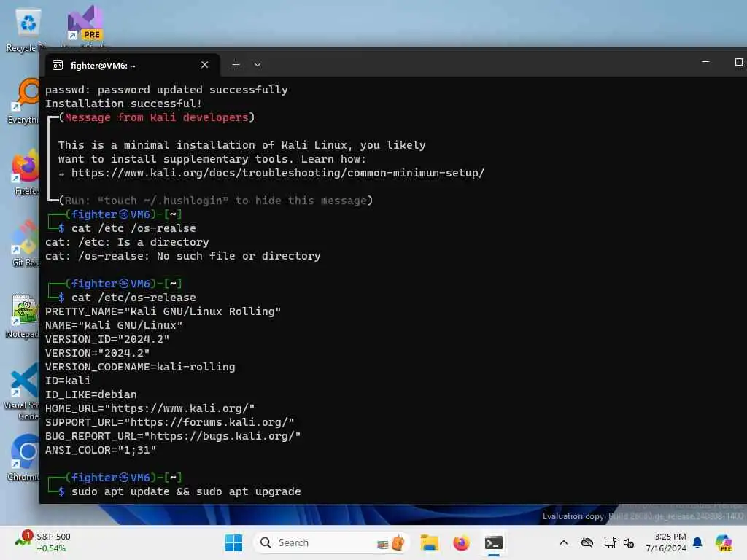The image size is (747, 560).
Task: Minimize the terminal window
Action: point(705,62)
